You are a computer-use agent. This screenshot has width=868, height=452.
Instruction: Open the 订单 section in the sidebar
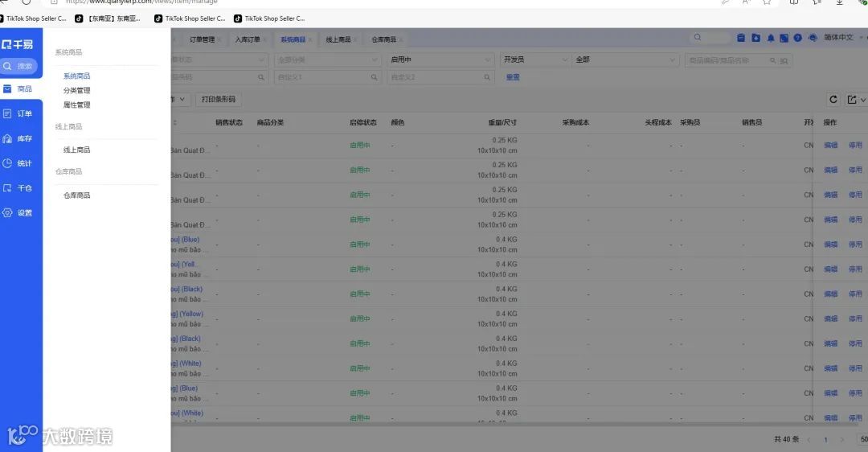point(18,113)
